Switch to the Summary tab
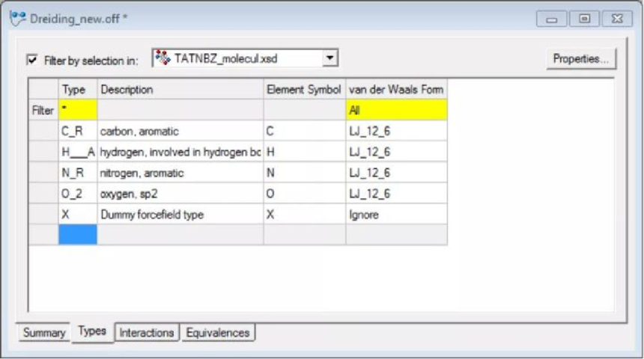Viewport: 644px width, 359px height. 43,332
